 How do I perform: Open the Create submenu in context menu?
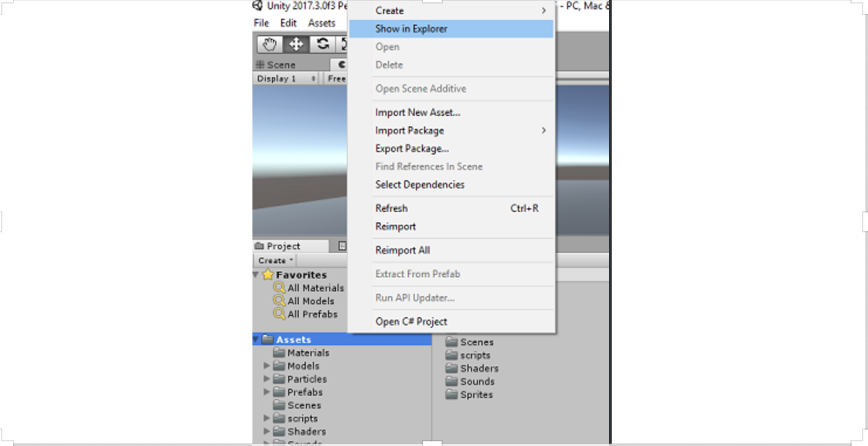coord(451,11)
